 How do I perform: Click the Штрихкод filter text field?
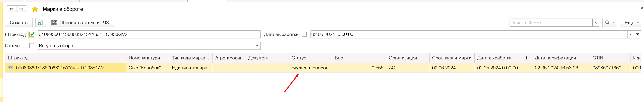[149, 34]
